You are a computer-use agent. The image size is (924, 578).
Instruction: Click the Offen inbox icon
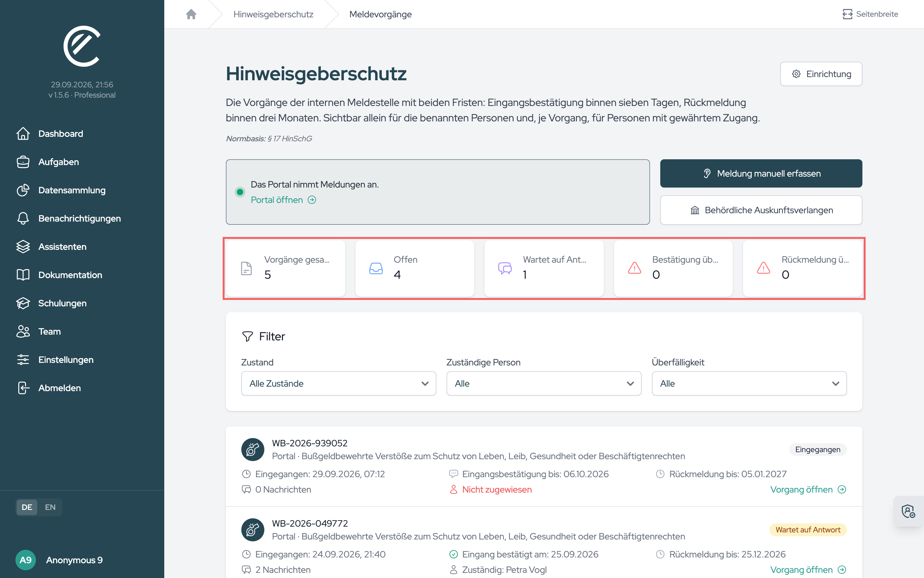[x=376, y=268]
